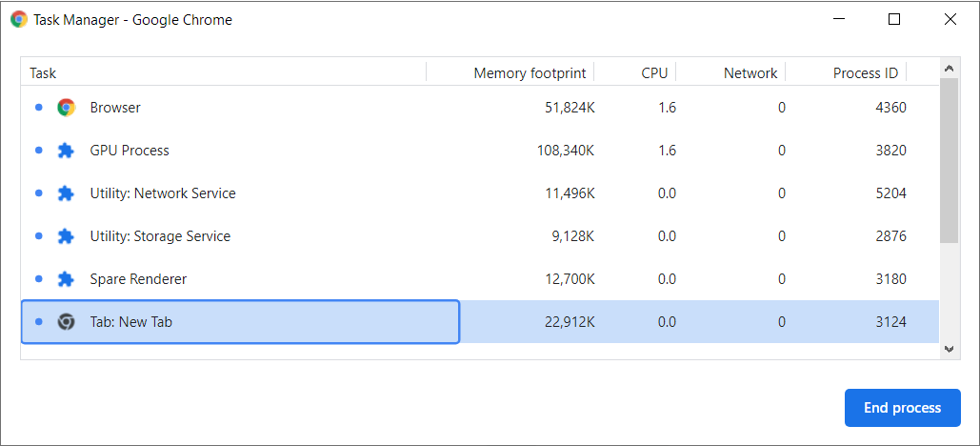Click the Chrome icon in the Browser row
Viewport: 980px width, 446px height.
(66, 108)
